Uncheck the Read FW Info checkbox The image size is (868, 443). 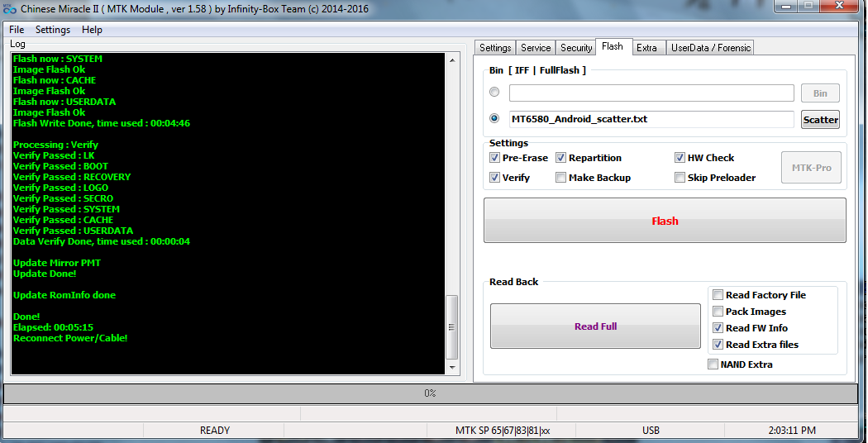point(718,328)
